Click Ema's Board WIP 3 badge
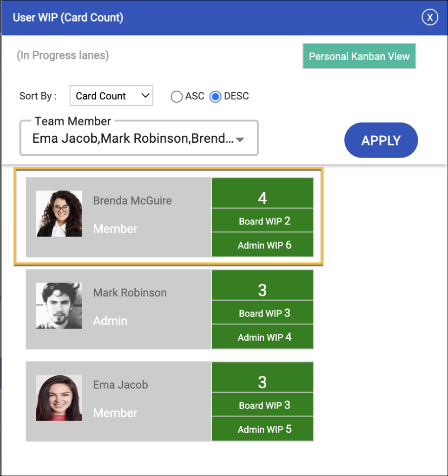 click(262, 405)
